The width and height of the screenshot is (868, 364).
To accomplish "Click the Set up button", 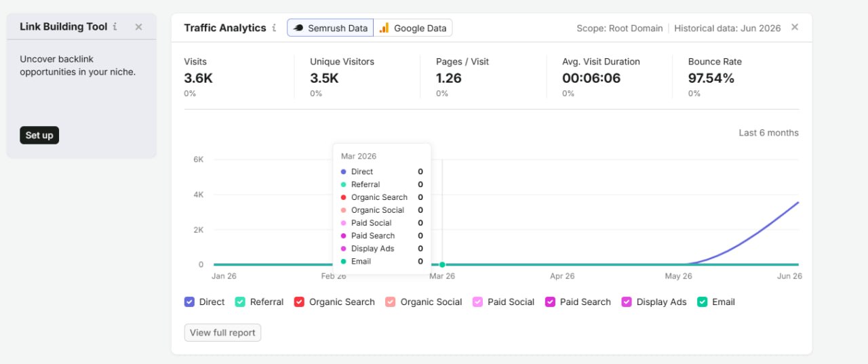I will pos(39,135).
